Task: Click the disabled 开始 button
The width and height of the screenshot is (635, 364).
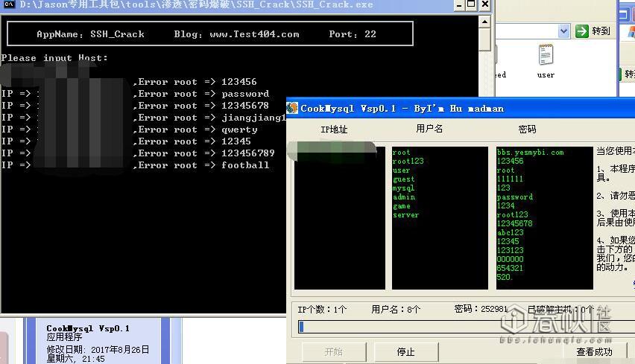Action: [x=334, y=352]
